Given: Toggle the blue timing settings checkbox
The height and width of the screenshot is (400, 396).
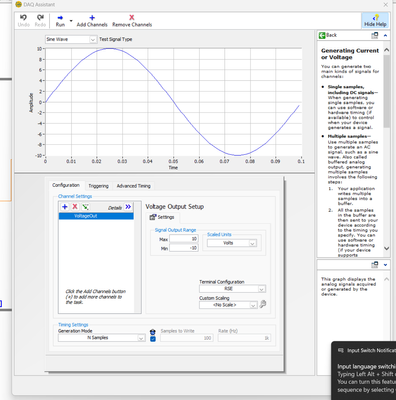Looking at the screenshot, I should click(153, 339).
